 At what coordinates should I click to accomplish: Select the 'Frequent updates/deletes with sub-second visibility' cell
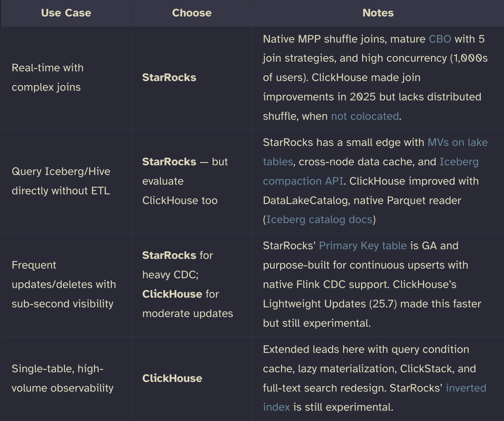[x=66, y=285]
